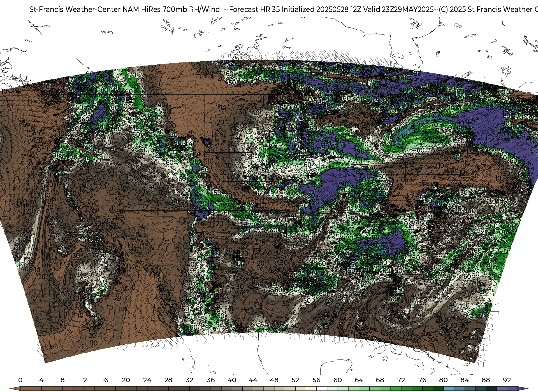Click the colorbar label "24"

click(x=147, y=380)
